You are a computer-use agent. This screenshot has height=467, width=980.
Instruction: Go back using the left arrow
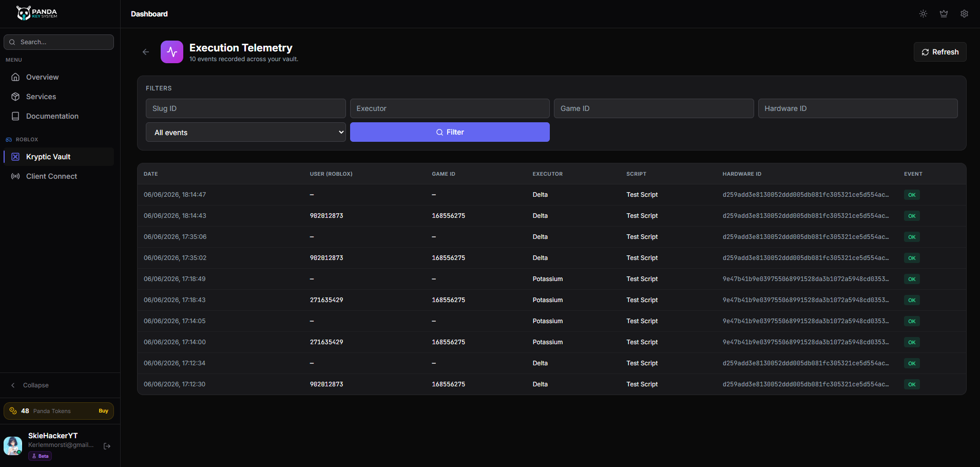146,52
